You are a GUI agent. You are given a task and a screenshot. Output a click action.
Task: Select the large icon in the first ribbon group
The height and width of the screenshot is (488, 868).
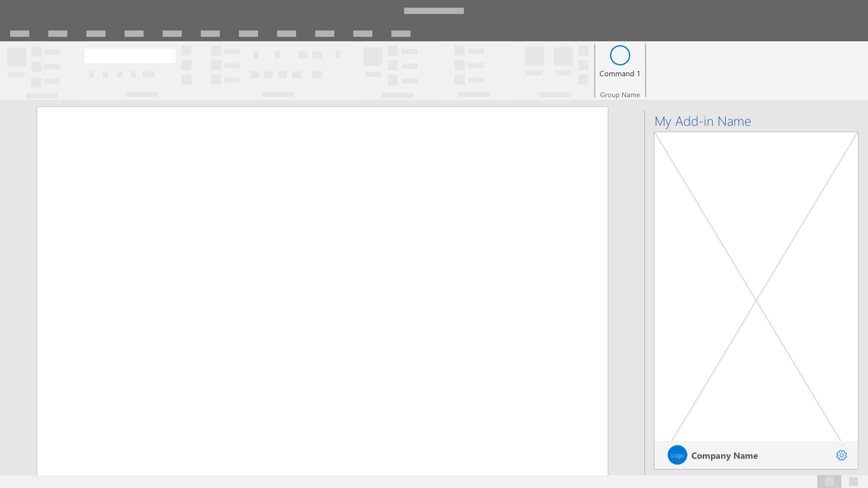pyautogui.click(x=17, y=57)
